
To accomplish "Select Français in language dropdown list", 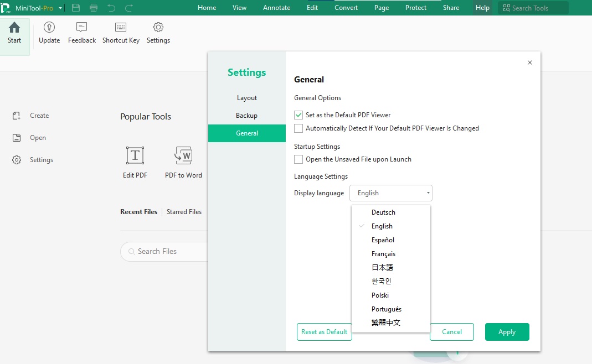I will tap(383, 254).
